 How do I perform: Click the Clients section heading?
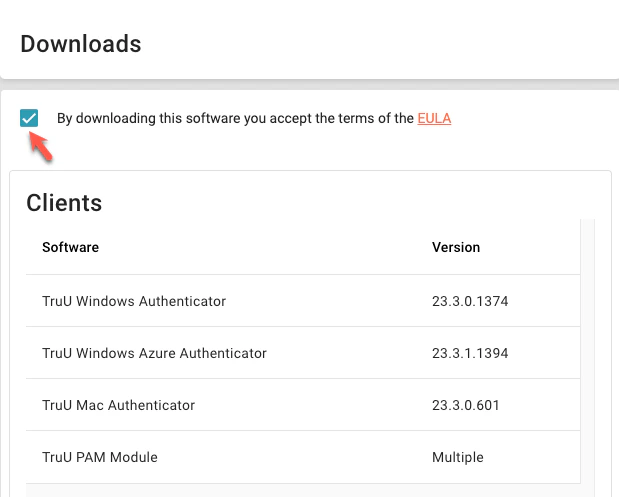point(64,203)
